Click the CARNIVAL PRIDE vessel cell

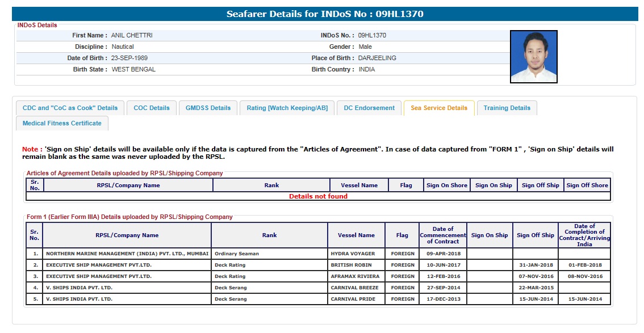(353, 299)
